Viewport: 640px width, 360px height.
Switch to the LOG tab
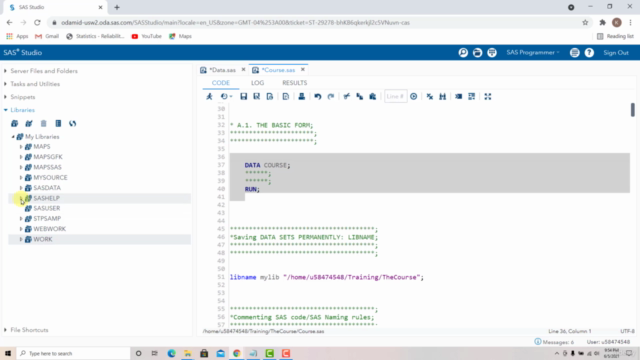(258, 83)
